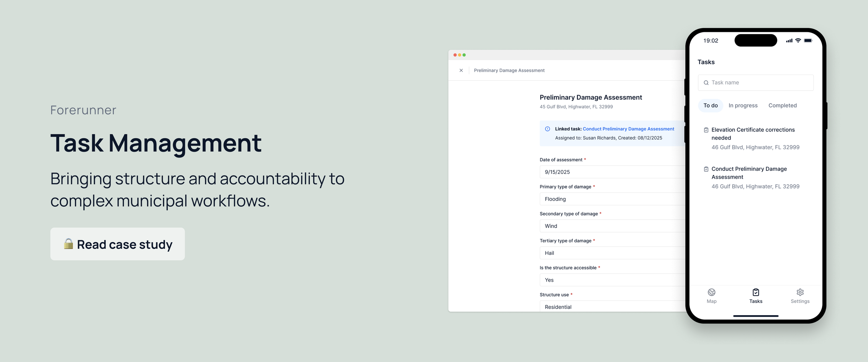
Task: Open the Is the structure accessible dropdown
Action: click(x=612, y=280)
